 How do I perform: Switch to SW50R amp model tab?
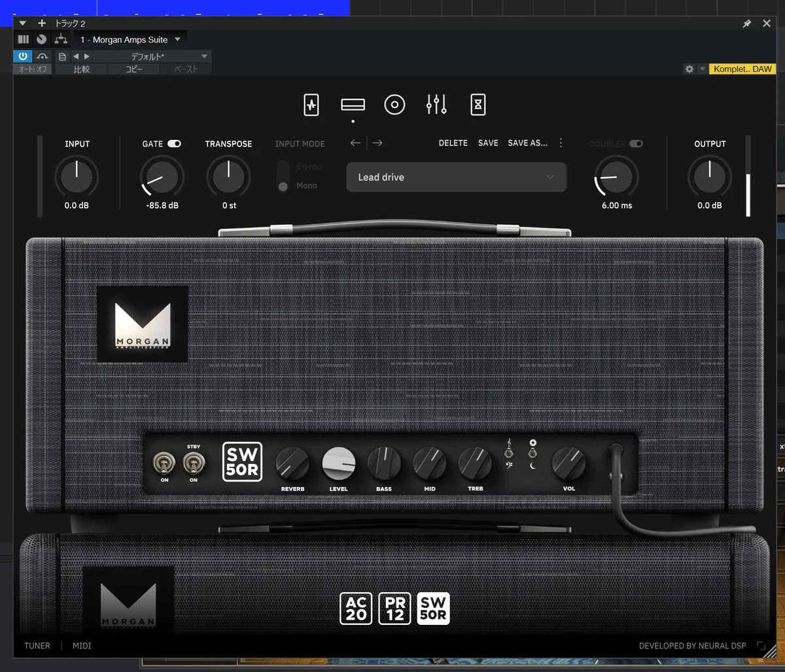tap(434, 609)
